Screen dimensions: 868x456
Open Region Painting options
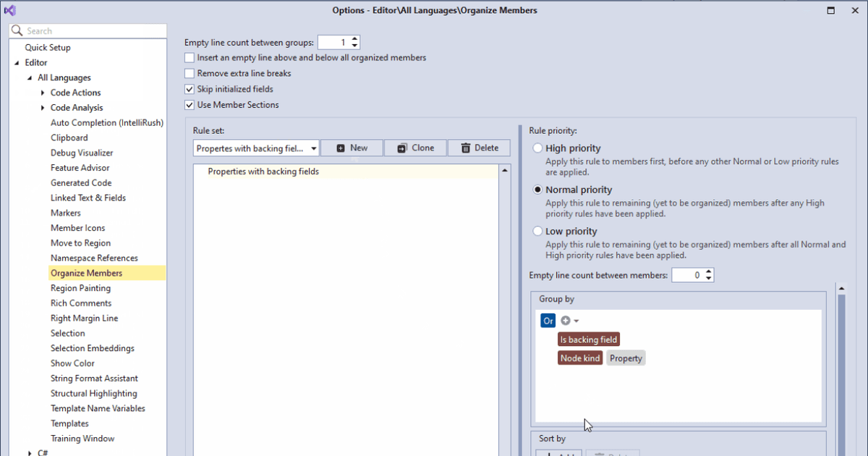pos(80,288)
